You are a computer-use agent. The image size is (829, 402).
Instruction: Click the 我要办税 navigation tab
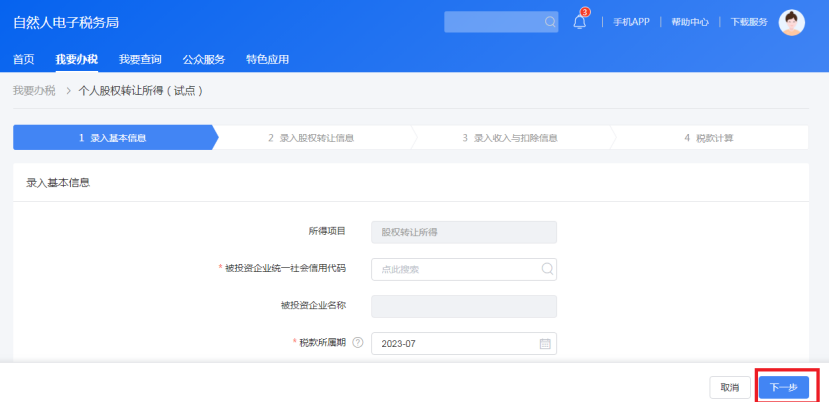tap(77, 59)
